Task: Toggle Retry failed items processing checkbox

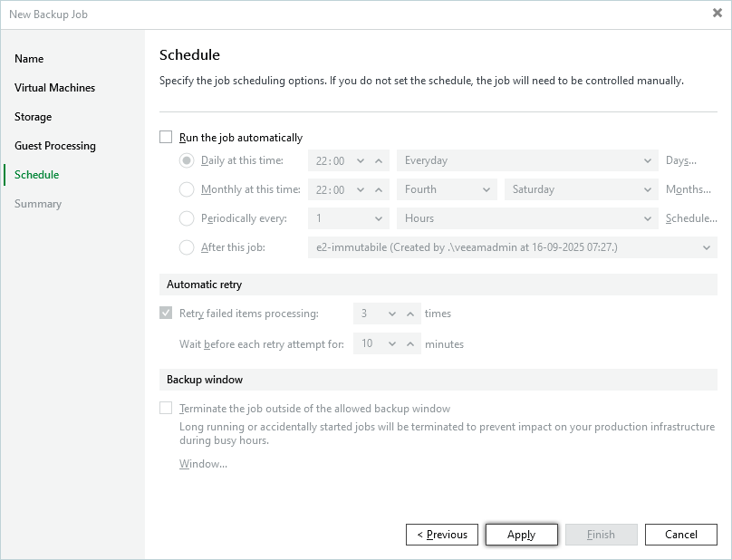Action: [x=166, y=314]
